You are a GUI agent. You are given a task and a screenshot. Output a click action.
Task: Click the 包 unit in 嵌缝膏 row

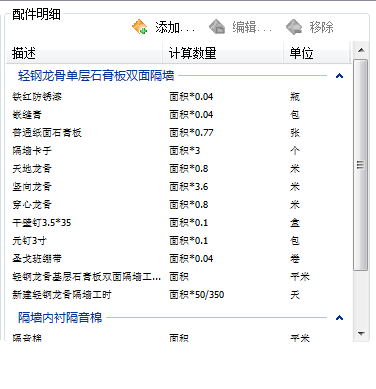[x=295, y=115]
